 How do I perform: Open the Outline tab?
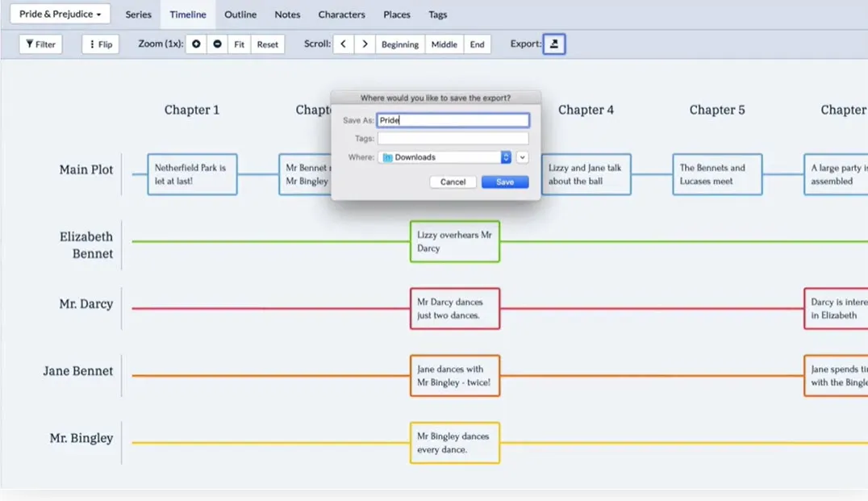(240, 15)
